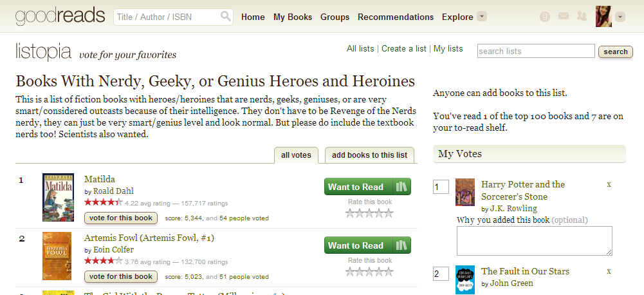Open My Books in the top navigation
The height and width of the screenshot is (295, 644).
coord(293,17)
